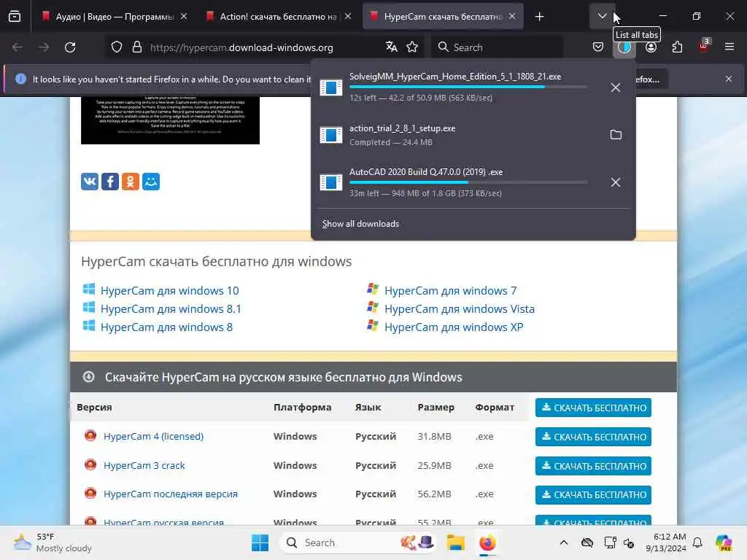Open HyperCam для windows Vista link
The image size is (747, 560).
click(x=460, y=309)
